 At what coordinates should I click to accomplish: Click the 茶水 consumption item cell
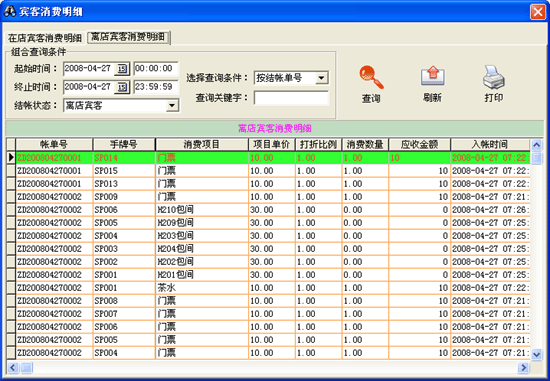pos(202,288)
